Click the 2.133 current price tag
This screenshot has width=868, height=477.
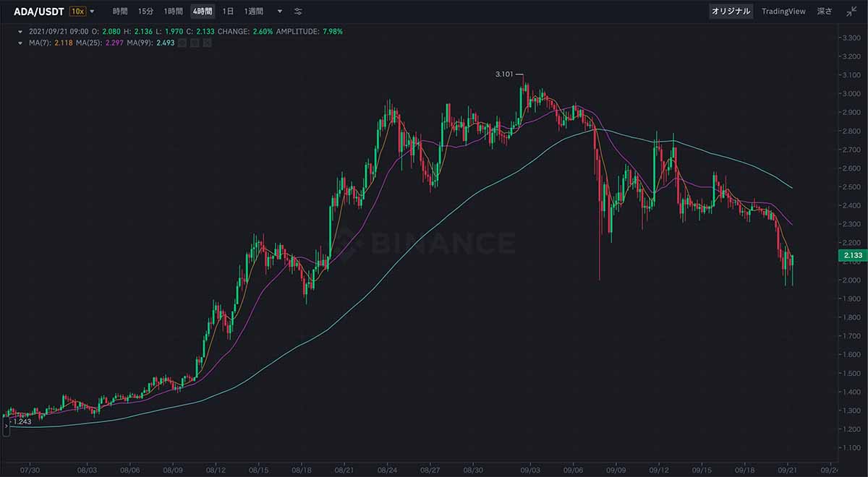pos(852,256)
